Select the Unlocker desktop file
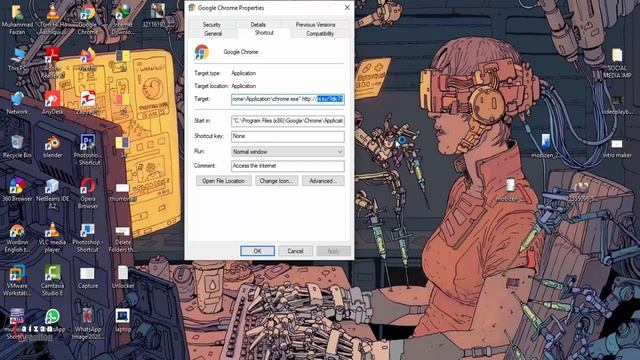 [122, 278]
